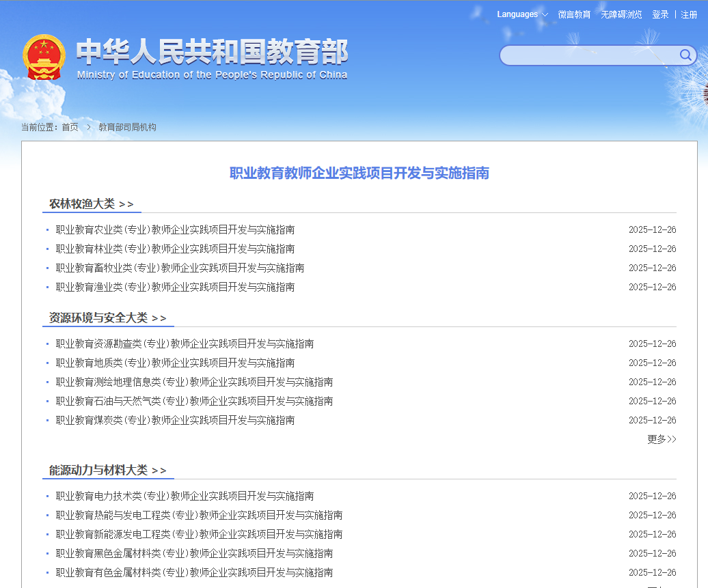Open 职业教育畜牧业类 guide link
The height and width of the screenshot is (588, 708).
(180, 268)
